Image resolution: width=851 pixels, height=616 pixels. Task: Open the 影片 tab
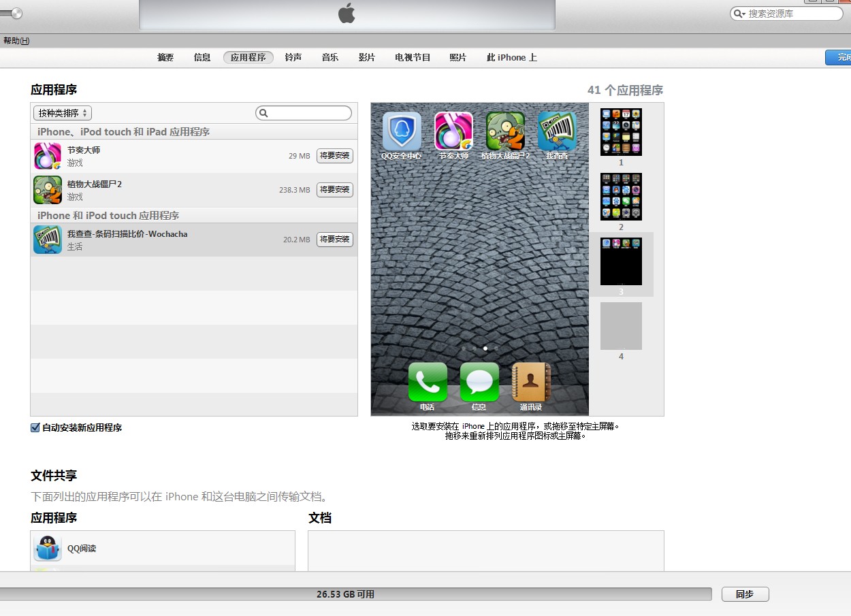point(367,58)
